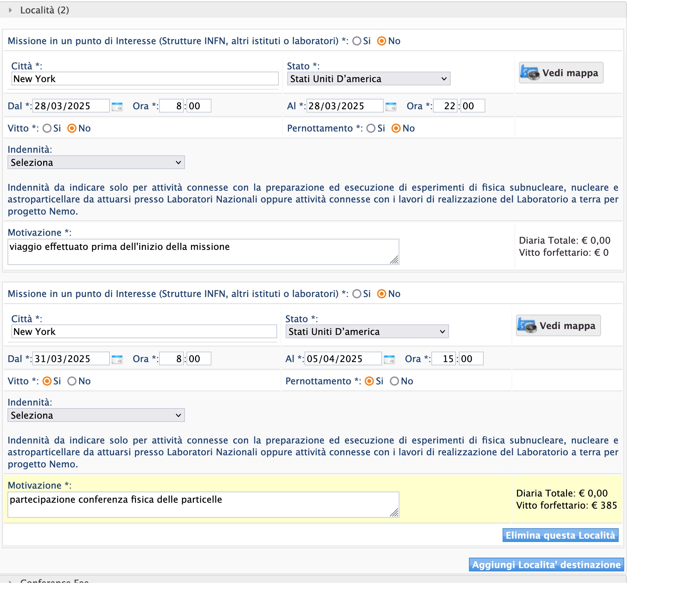Click end hour field showing 22
700x592 pixels.
click(445, 106)
